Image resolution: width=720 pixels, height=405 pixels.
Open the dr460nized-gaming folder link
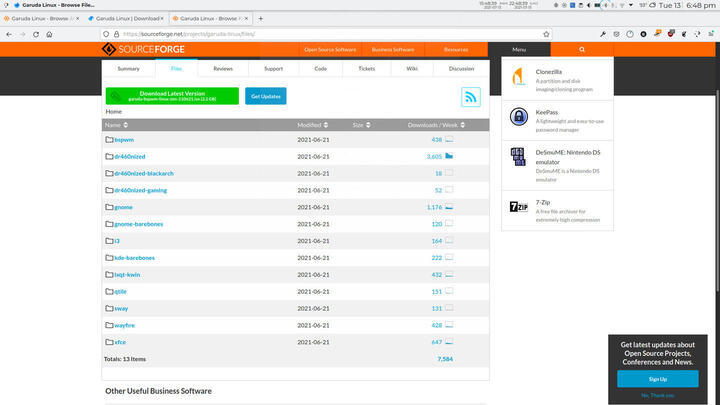point(141,190)
